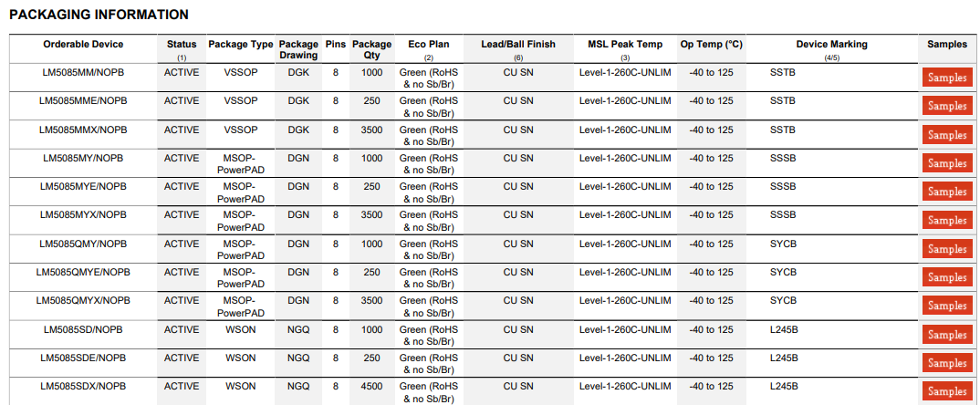Click Samples button for LM5085MYE/NOPB

coord(947,192)
